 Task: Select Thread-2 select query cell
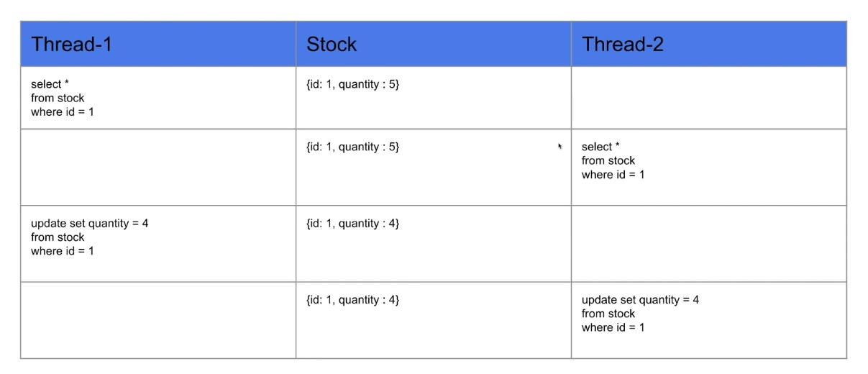(709, 168)
